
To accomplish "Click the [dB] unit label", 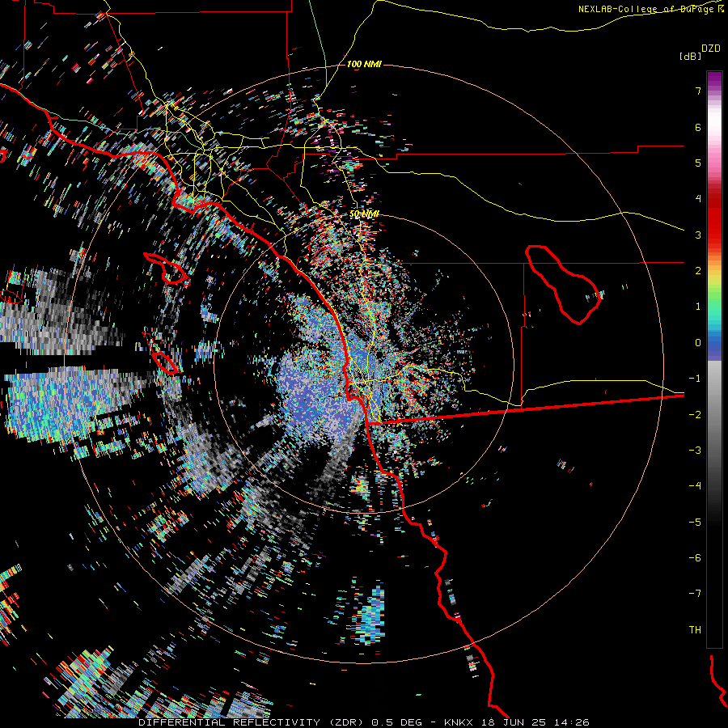I will pyautogui.click(x=690, y=56).
